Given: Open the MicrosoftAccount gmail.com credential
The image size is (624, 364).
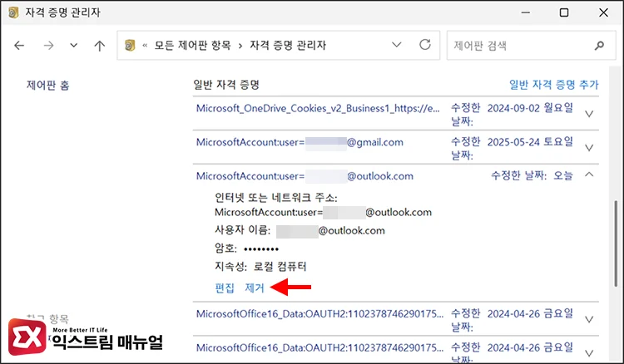Looking at the screenshot, I should [300, 142].
